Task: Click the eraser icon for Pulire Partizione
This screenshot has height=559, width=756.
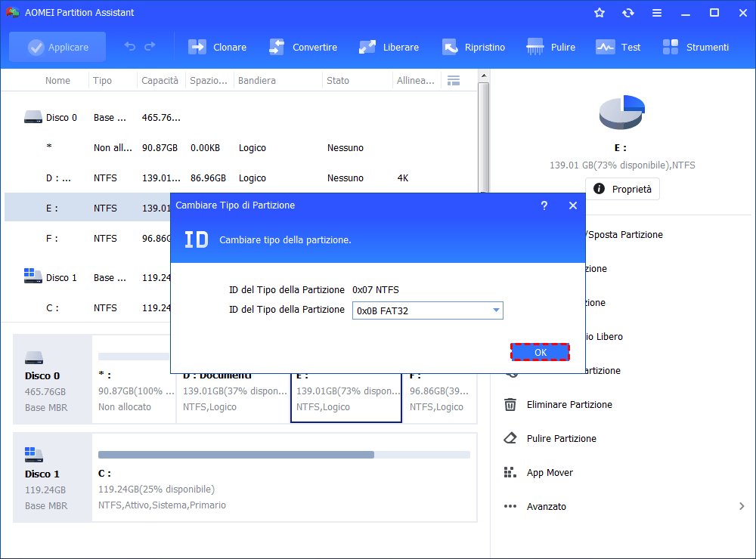Action: coord(510,438)
